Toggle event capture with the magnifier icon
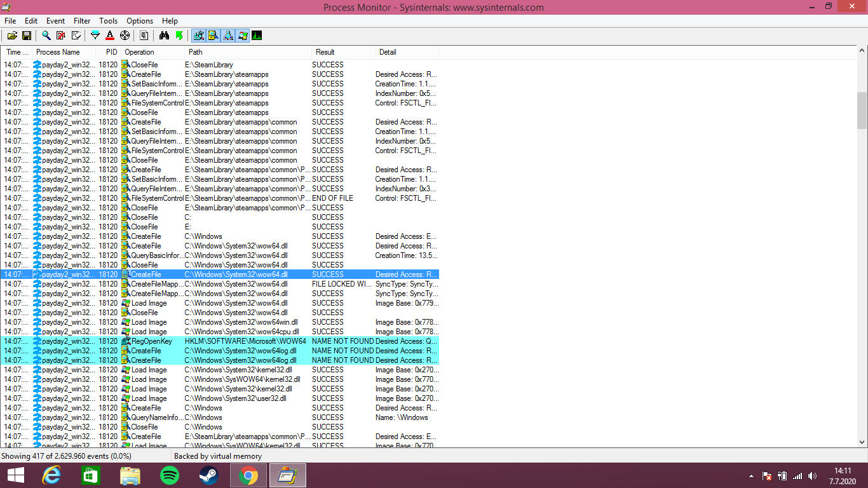 tap(46, 36)
